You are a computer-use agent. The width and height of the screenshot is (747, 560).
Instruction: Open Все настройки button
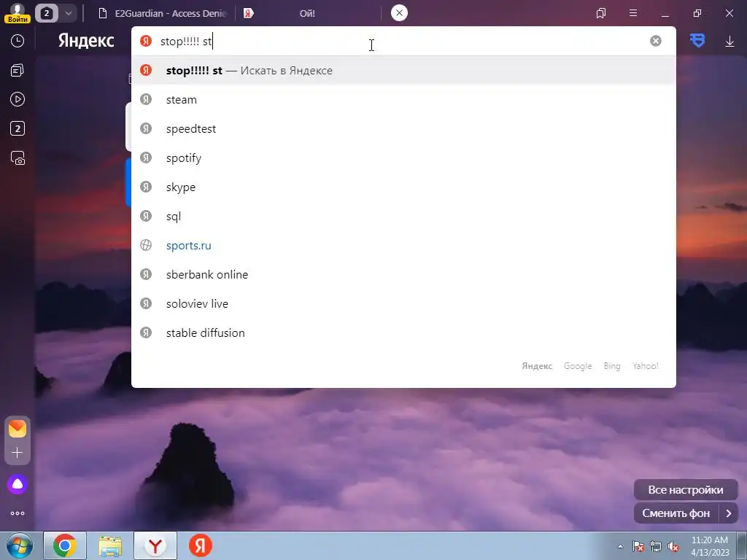pos(686,489)
